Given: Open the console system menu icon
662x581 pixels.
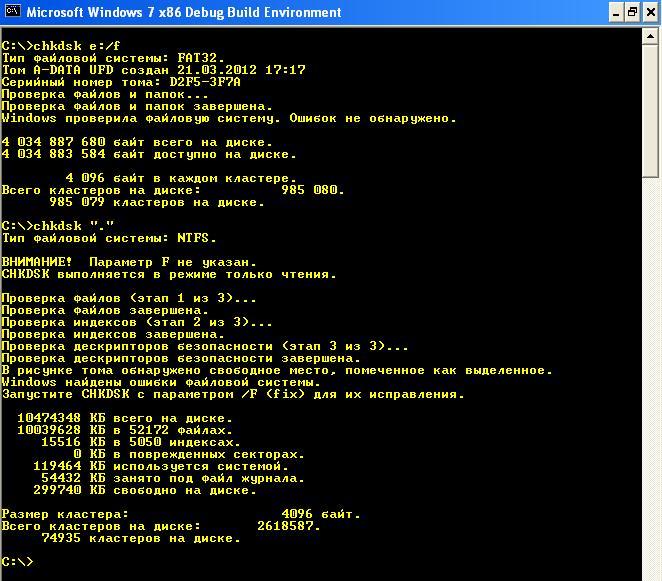Looking at the screenshot, I should click(x=13, y=11).
